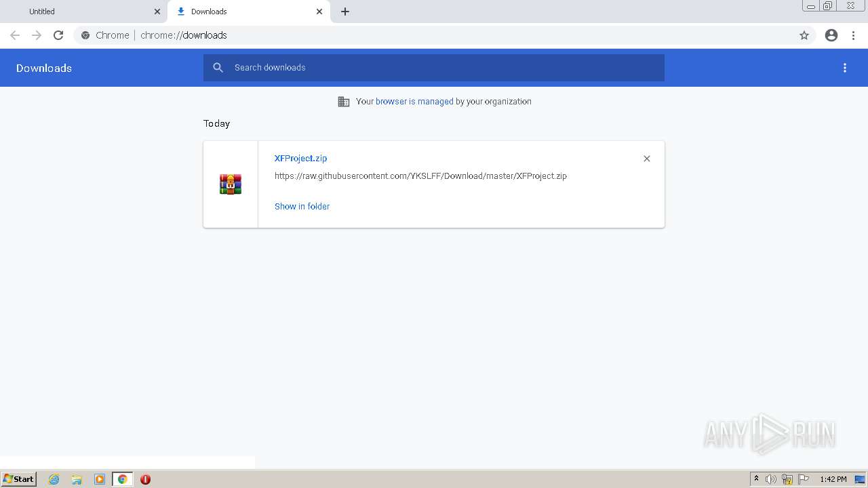The height and width of the screenshot is (488, 868).
Task: Click the WinRAR archive icon of XFProject.zip
Action: (x=231, y=184)
